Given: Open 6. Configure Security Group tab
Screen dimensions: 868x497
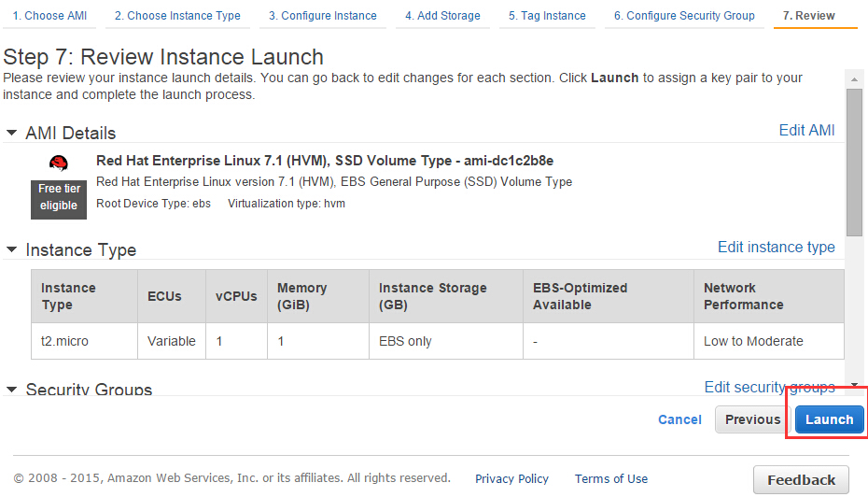Looking at the screenshot, I should click(x=684, y=16).
